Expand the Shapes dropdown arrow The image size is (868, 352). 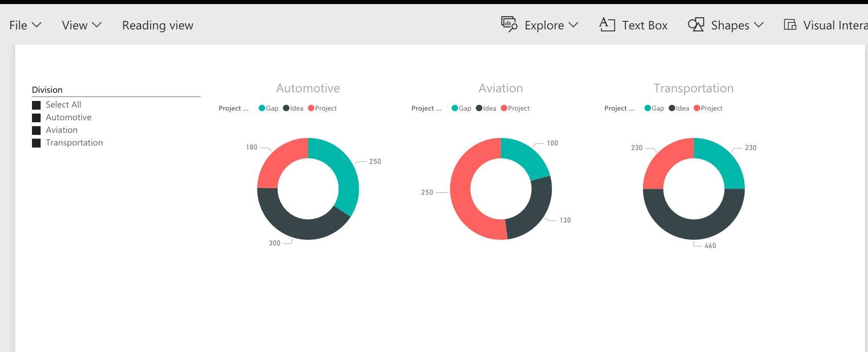tap(759, 25)
